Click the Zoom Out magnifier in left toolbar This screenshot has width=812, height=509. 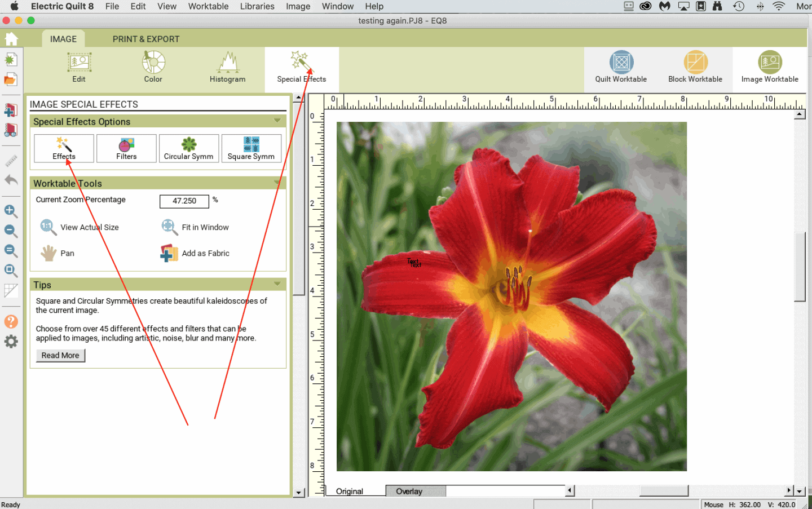pyautogui.click(x=11, y=231)
